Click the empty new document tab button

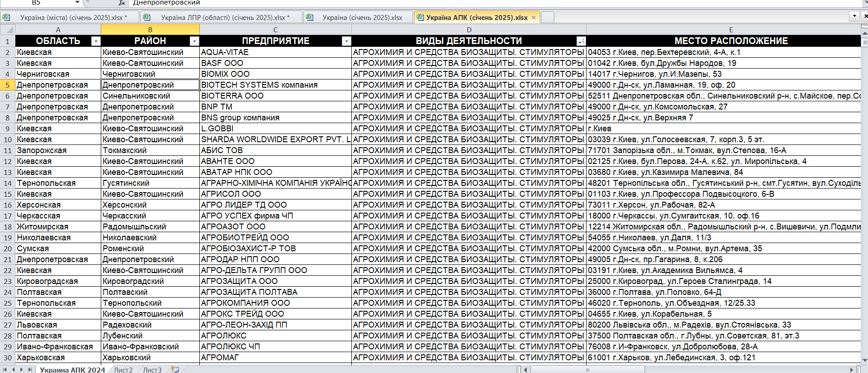pyautogui.click(x=547, y=18)
